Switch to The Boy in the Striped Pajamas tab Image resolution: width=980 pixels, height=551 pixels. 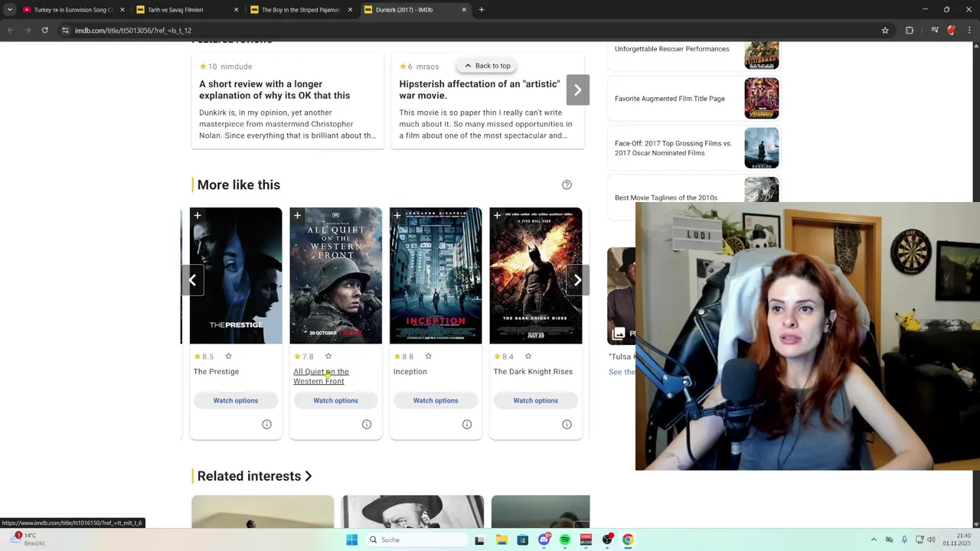(x=300, y=10)
